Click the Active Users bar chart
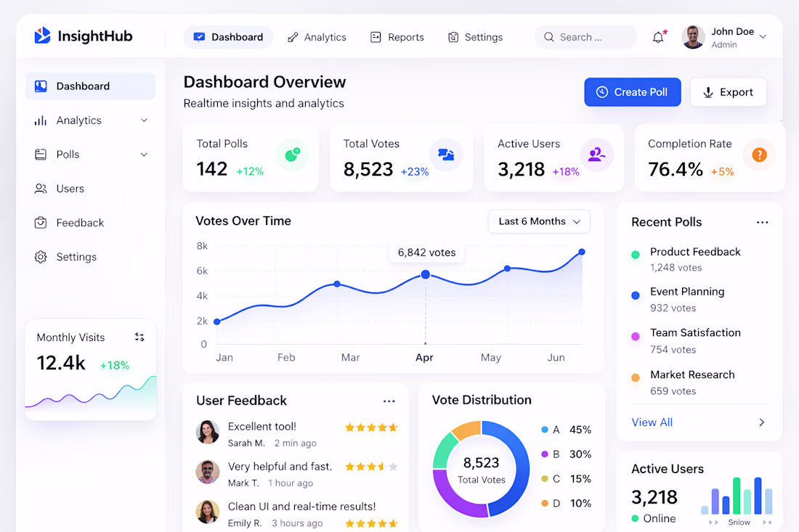799x532 pixels. (x=737, y=495)
